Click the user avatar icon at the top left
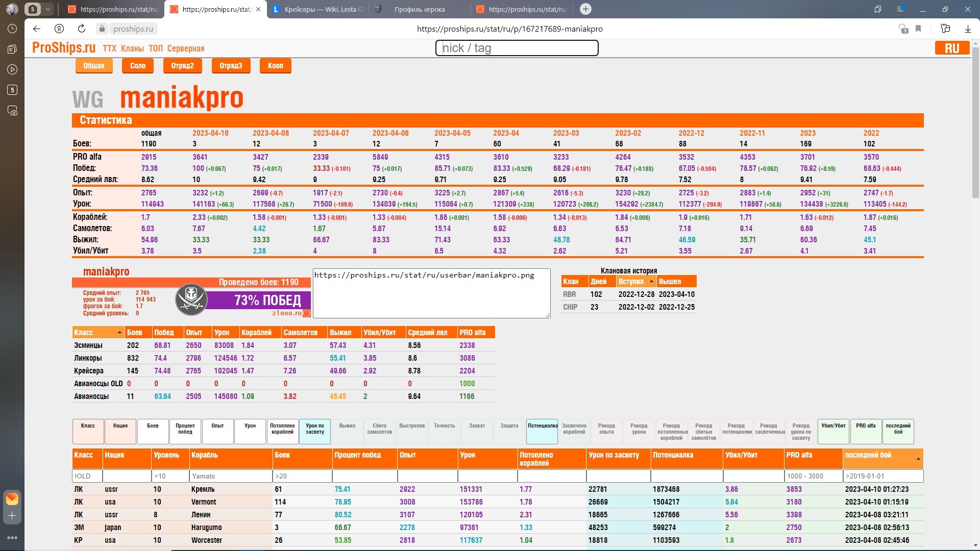The width and height of the screenshot is (980, 551). pyautogui.click(x=12, y=9)
